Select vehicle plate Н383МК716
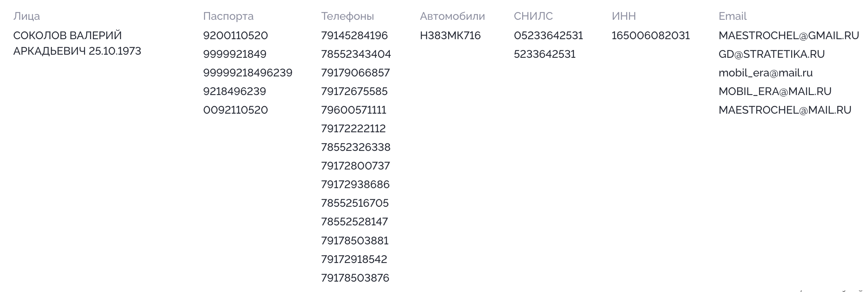 pyautogui.click(x=450, y=36)
